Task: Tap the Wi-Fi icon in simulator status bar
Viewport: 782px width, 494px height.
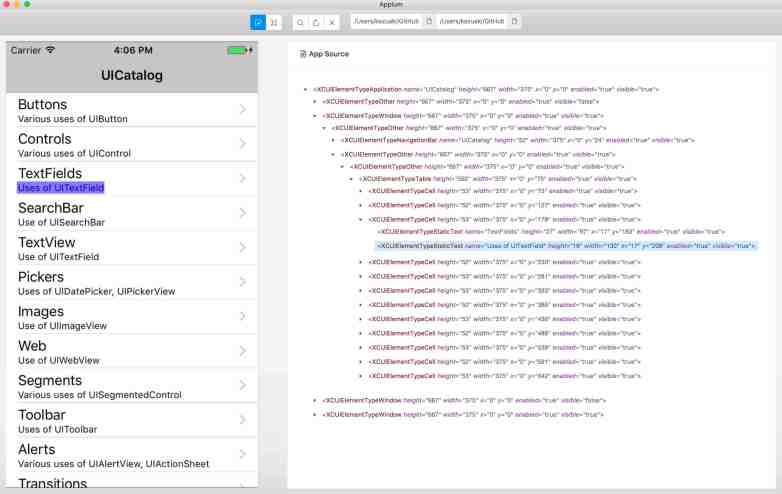Action: pos(50,50)
